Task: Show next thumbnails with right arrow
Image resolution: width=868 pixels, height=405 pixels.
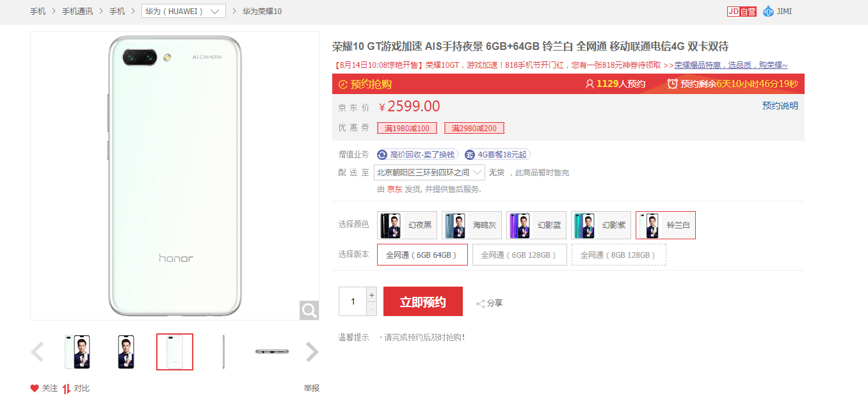Action: point(312,352)
